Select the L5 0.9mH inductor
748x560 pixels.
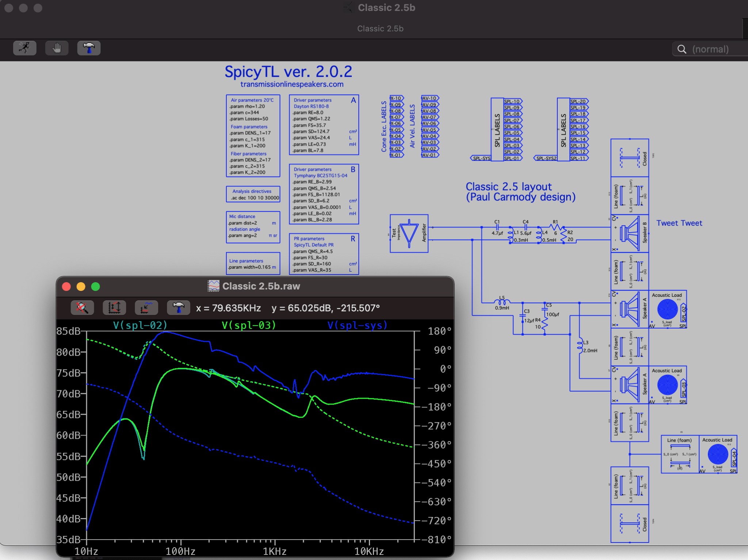pyautogui.click(x=502, y=303)
